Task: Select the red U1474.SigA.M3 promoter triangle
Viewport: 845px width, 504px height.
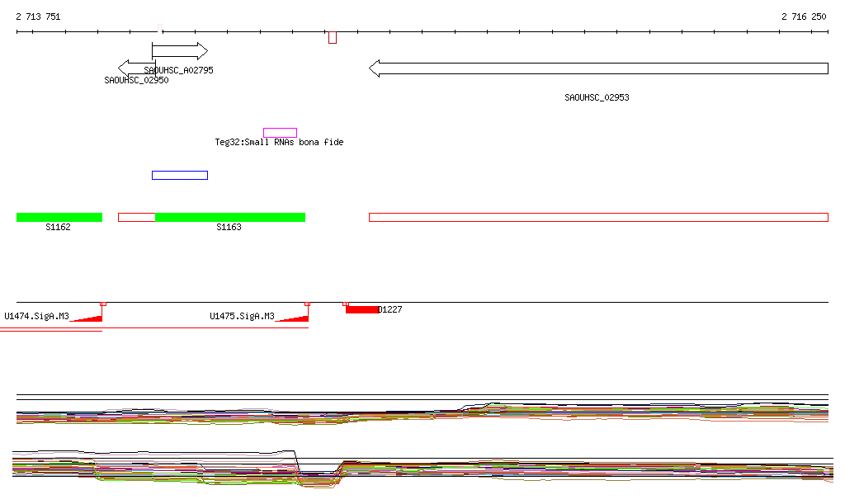Action: point(89,316)
